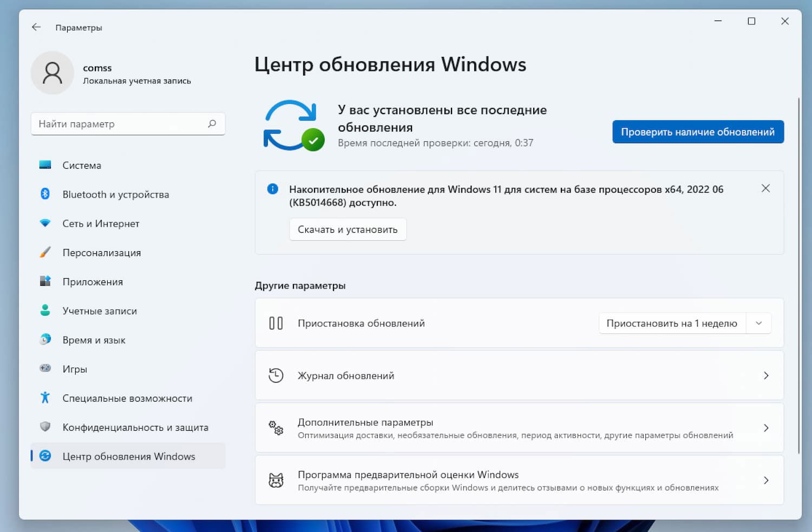
Task: Open the pause duration dropdown arrow
Action: pos(759,323)
